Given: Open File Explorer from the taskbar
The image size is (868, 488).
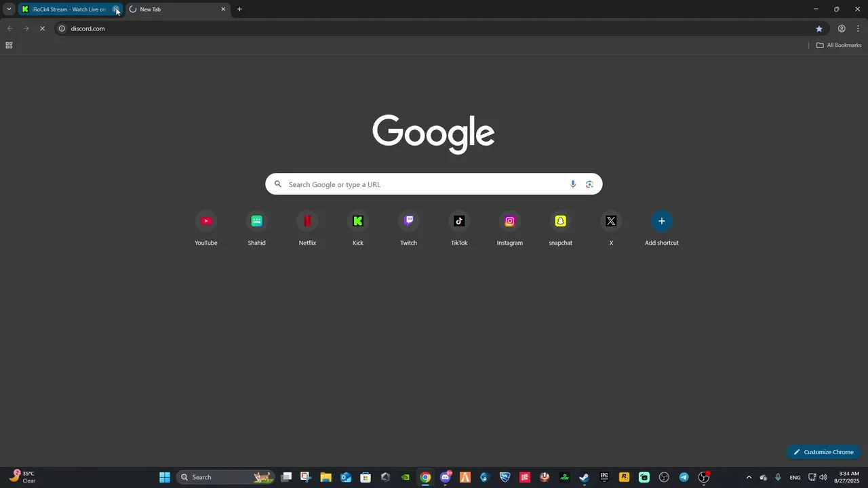Looking at the screenshot, I should 325,477.
